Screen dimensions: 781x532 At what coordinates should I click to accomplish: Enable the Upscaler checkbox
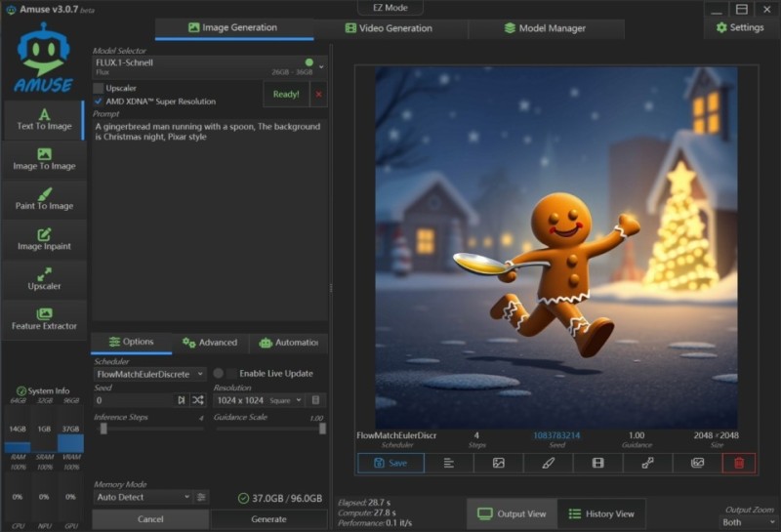pos(99,88)
